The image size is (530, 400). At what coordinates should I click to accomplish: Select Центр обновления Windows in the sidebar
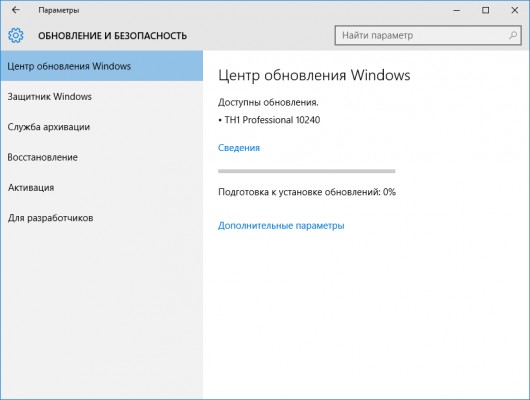tap(102, 66)
